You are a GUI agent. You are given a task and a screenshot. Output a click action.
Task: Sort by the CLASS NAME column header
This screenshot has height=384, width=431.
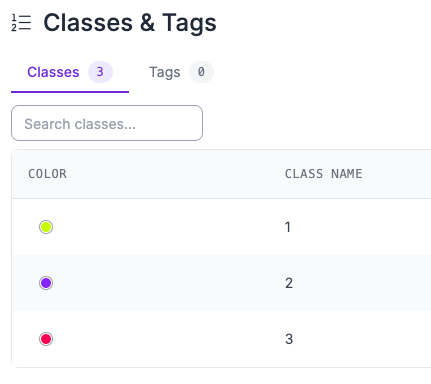[x=323, y=174]
